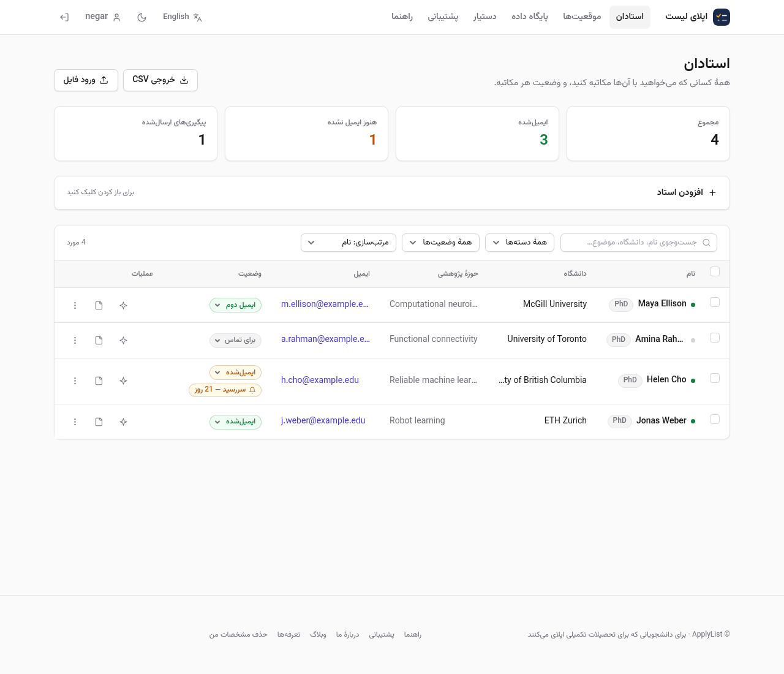The width and height of the screenshot is (784, 674).
Task: Open the m.ellison@example email link
Action: click(325, 304)
